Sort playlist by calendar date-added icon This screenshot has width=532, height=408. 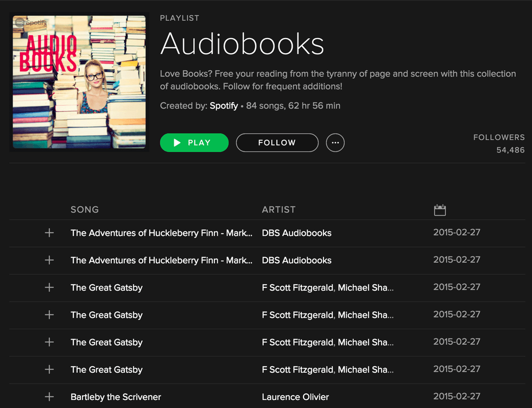[x=440, y=210]
